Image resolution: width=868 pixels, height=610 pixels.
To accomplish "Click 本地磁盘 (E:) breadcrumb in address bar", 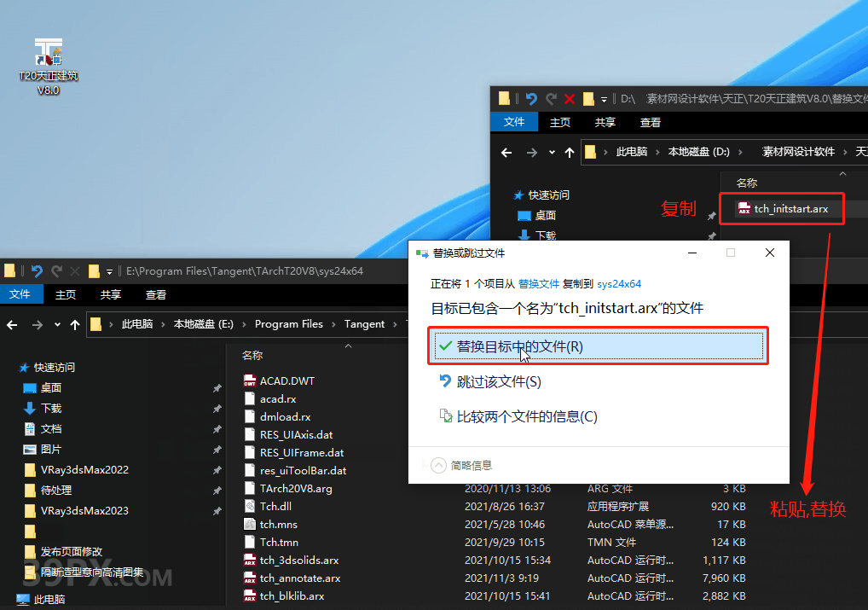I will [203, 324].
